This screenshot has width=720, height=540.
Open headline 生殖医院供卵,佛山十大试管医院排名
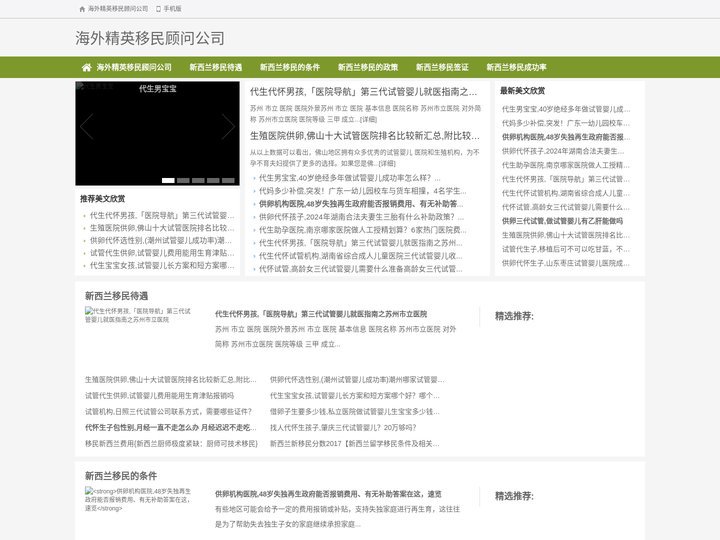pos(365,135)
